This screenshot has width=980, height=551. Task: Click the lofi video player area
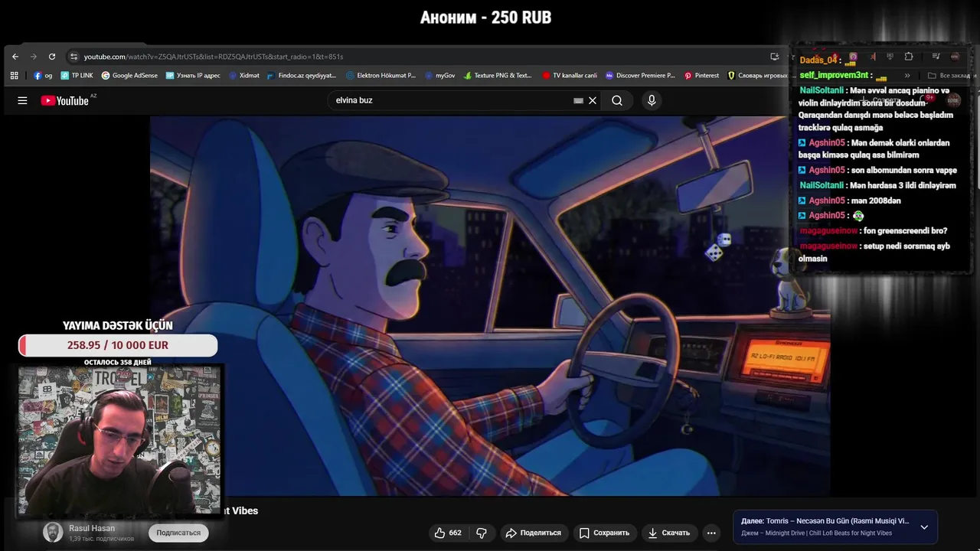tap(490, 306)
